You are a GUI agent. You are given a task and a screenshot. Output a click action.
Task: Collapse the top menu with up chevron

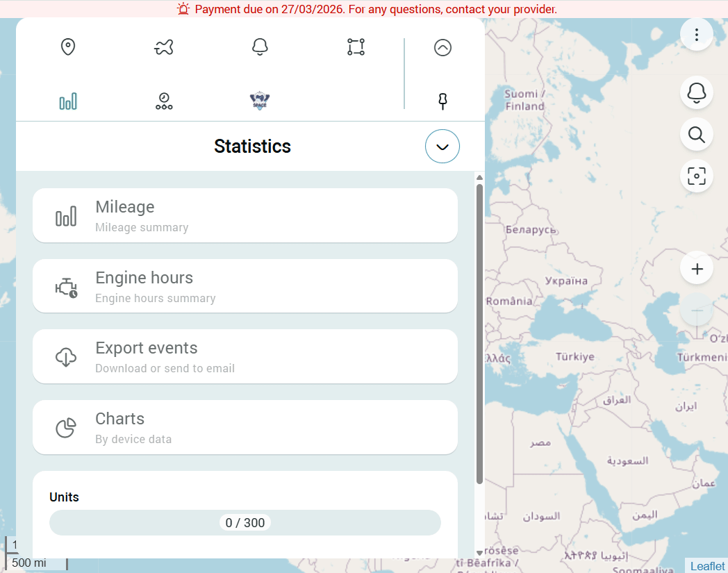point(442,47)
